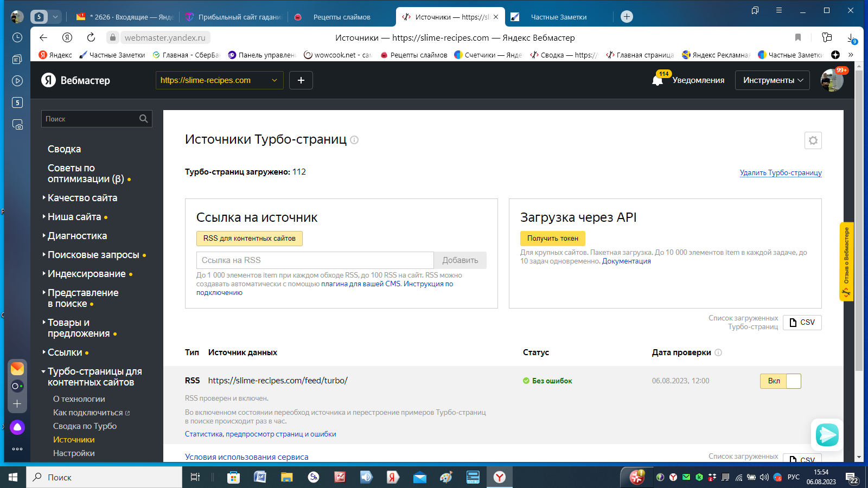Open the tab group dropdown arrow
This screenshot has height=488, width=868.
click(x=55, y=17)
